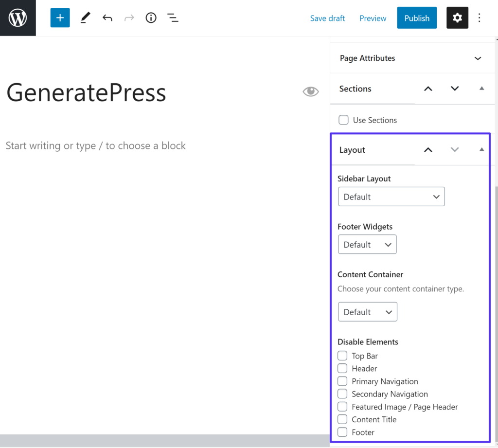Open the editor options menu
Viewport: 498px width, 448px height.
coord(480,18)
